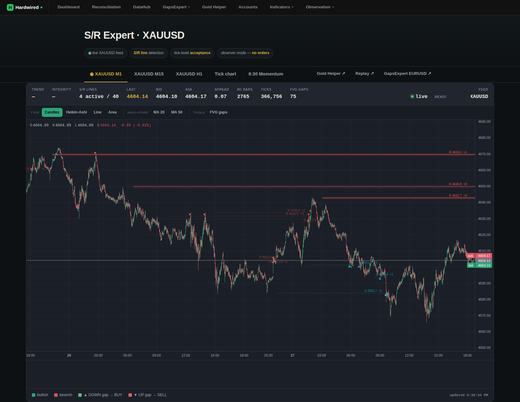Open Gold Helper in top navigation
This screenshot has height=402, width=520.
(x=214, y=7)
